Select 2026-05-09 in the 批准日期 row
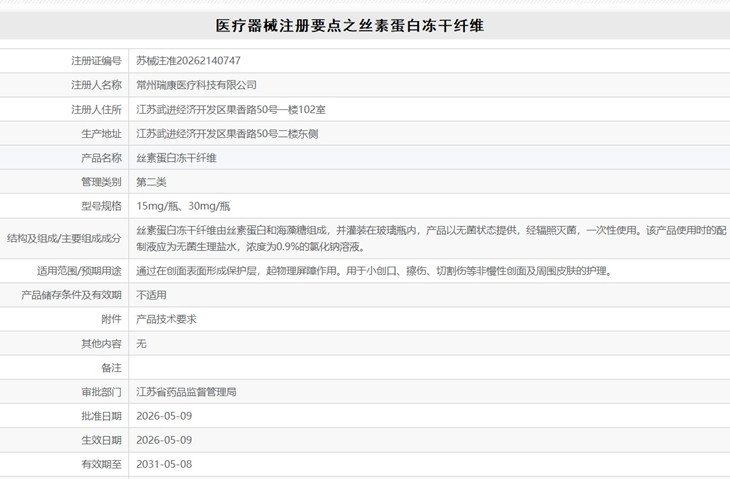The width and height of the screenshot is (730, 479). 164,416
